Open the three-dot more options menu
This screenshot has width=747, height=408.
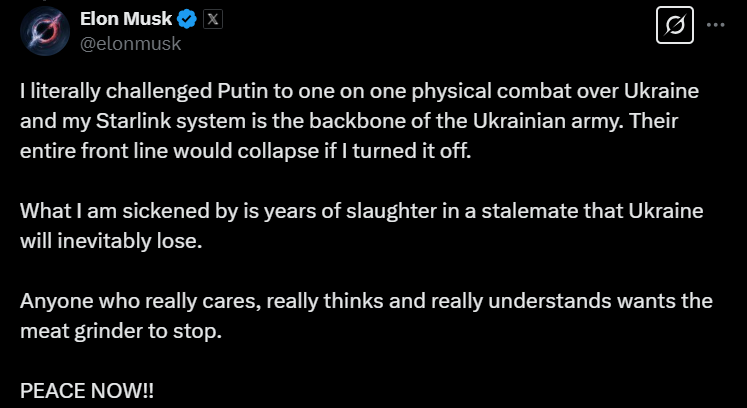pos(714,25)
